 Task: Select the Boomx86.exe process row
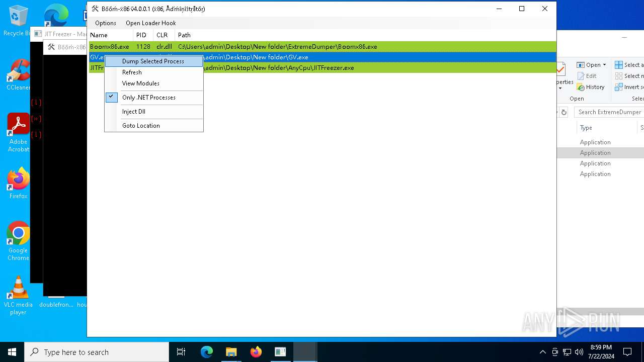323,47
